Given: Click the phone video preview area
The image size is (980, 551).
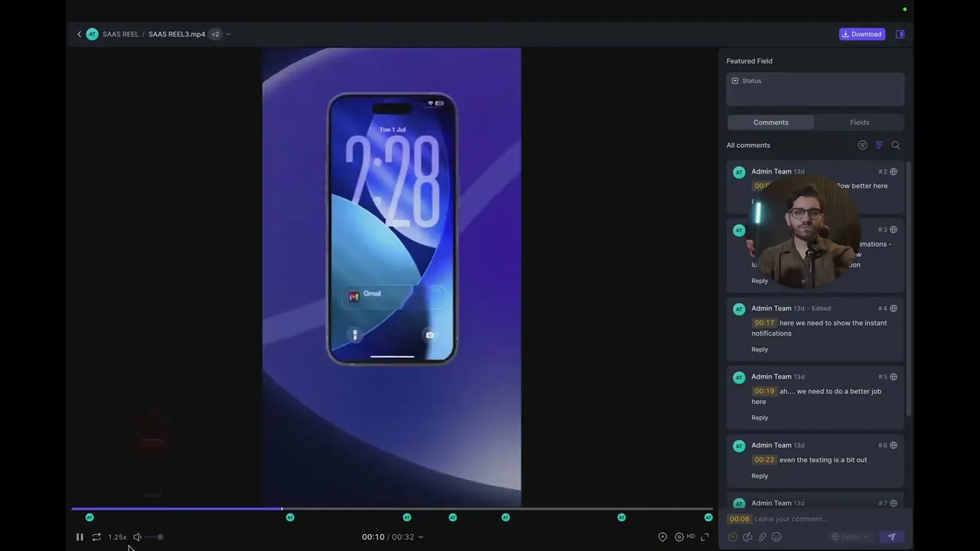Looking at the screenshot, I should [x=391, y=277].
